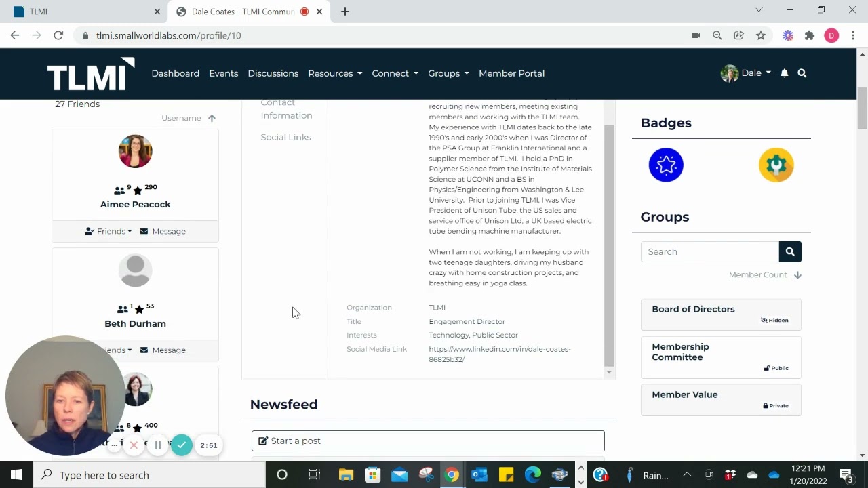This screenshot has height=488, width=868.
Task: Open new browser tab
Action: coord(345,12)
